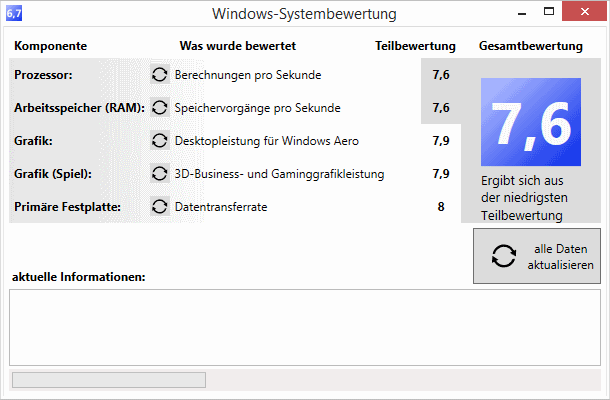Click the 'aktuelle Informationen:' label

[79, 277]
